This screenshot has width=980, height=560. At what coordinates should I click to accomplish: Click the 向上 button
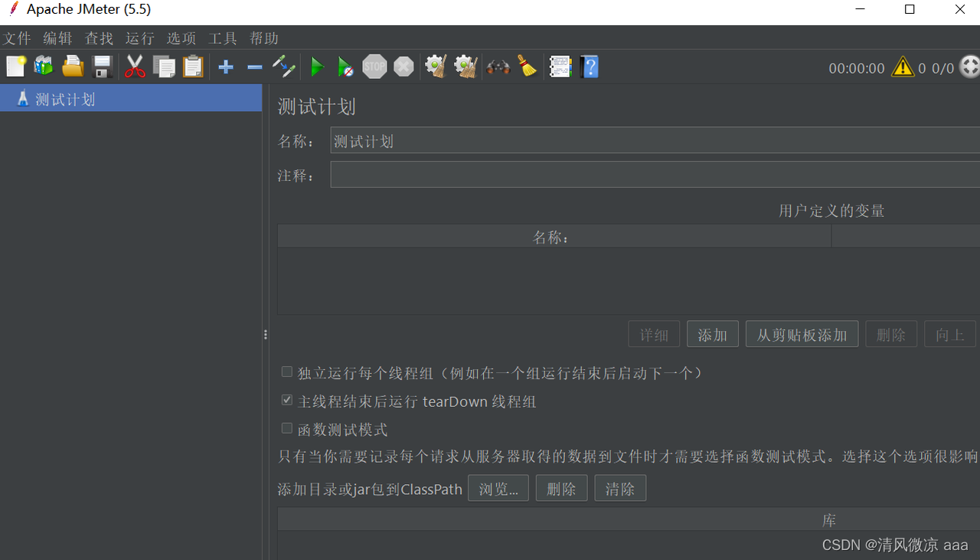tap(950, 335)
